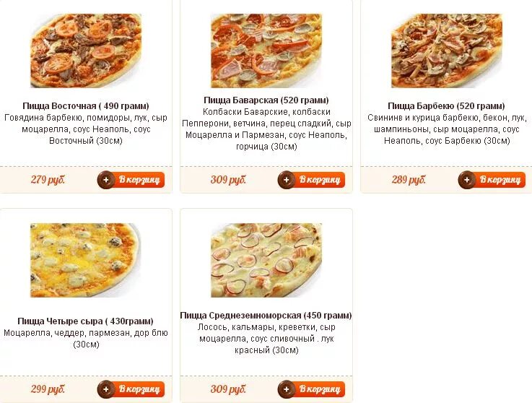Add Пицца Баварская using В корзину button
Viewport: 532px width, 403px height.
pos(311,180)
